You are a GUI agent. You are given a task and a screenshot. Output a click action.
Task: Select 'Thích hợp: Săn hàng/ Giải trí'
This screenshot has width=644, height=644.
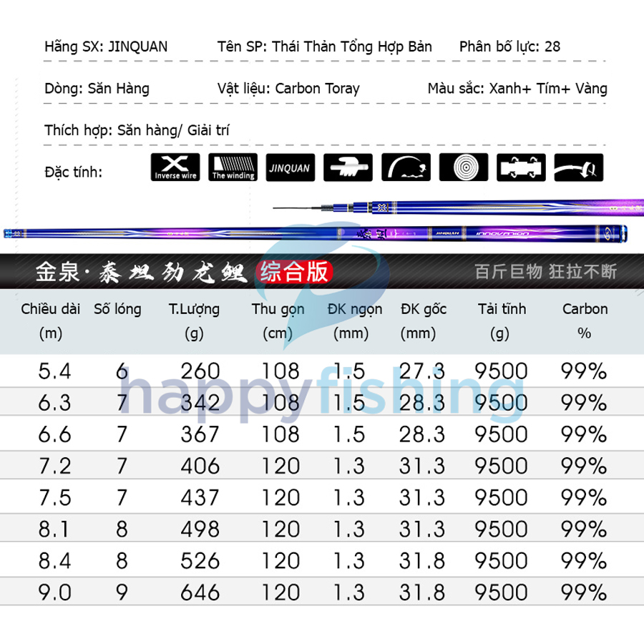point(137,131)
